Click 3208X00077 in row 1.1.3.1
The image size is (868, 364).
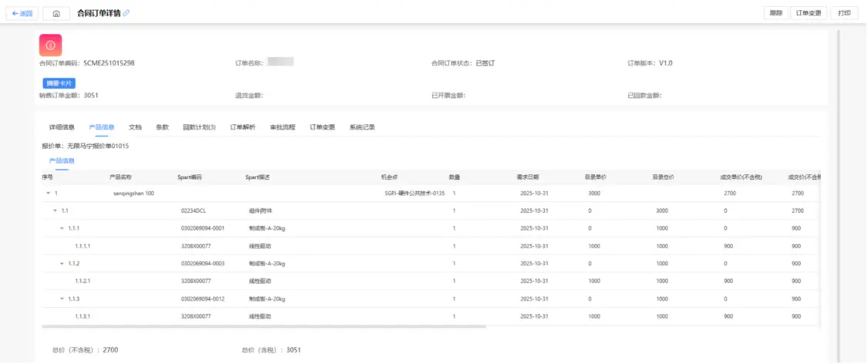click(196, 317)
